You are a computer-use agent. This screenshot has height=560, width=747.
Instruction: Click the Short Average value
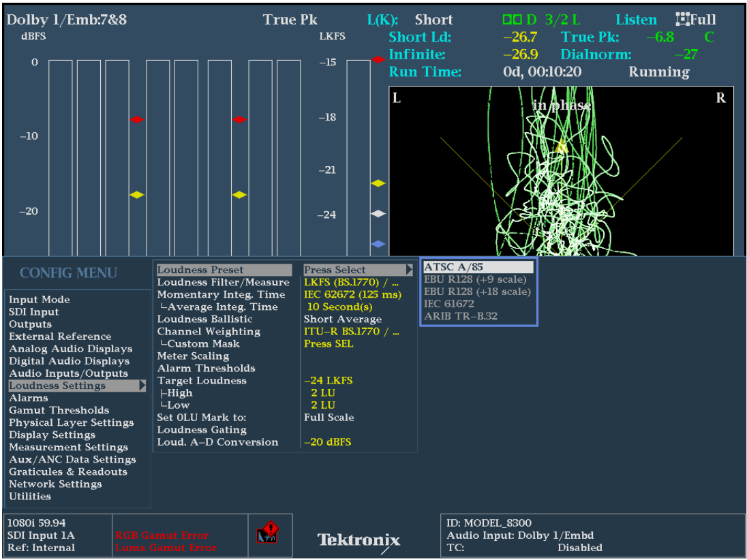click(343, 319)
